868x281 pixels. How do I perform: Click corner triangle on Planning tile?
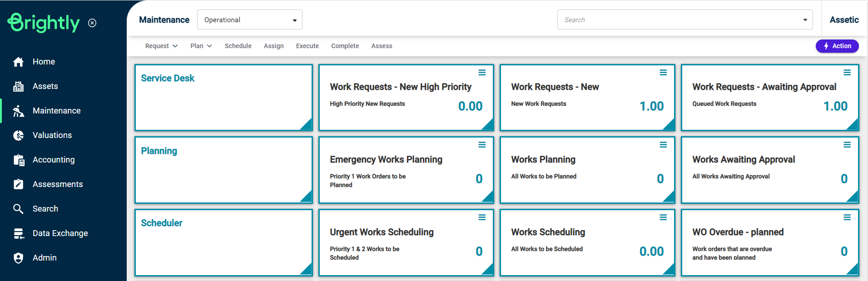(x=308, y=198)
